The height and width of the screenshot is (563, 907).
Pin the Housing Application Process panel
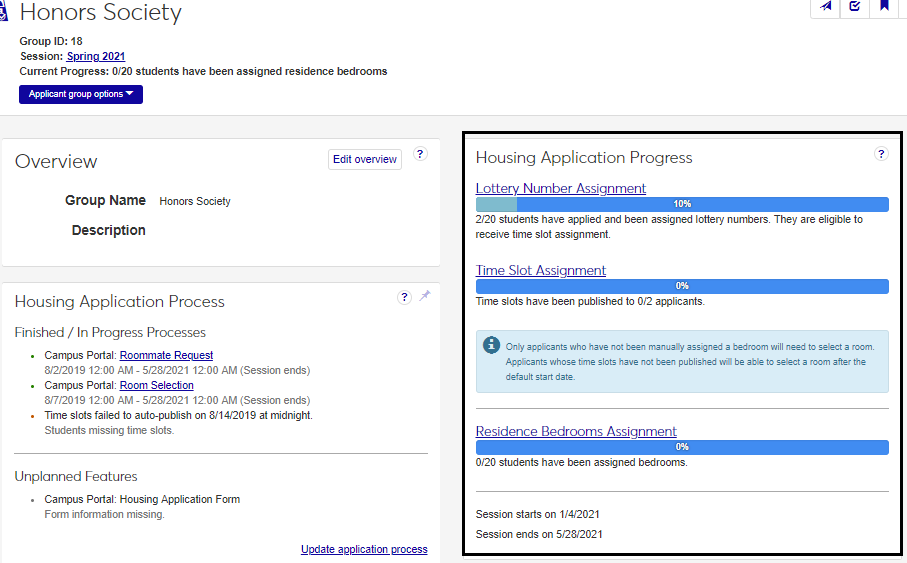point(424,297)
